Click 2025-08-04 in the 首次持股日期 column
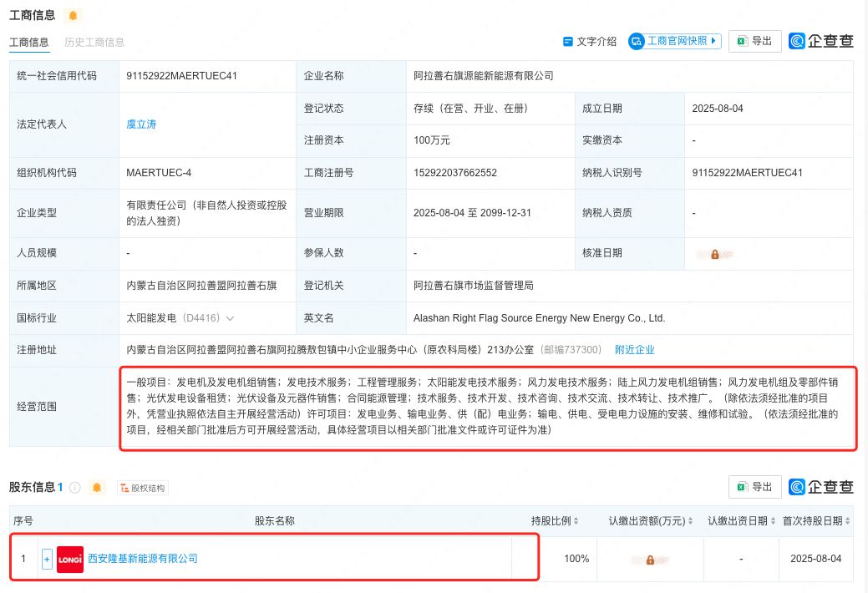The height and width of the screenshot is (593, 868). tap(816, 560)
